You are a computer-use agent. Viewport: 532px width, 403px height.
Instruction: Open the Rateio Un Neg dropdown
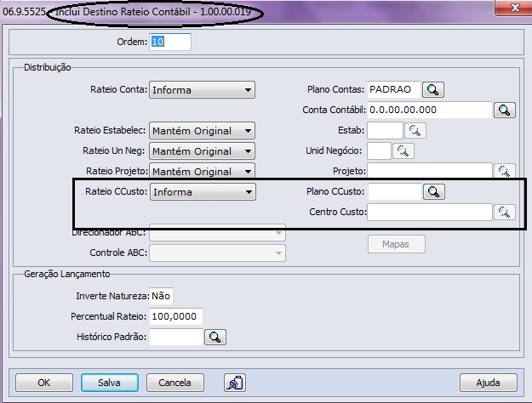(x=203, y=150)
